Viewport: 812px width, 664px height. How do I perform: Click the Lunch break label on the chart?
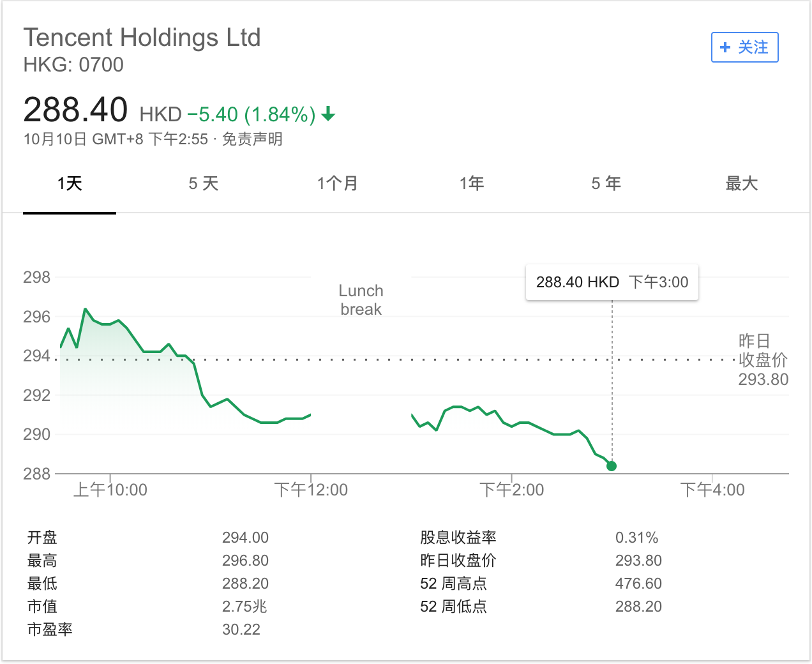(x=360, y=299)
